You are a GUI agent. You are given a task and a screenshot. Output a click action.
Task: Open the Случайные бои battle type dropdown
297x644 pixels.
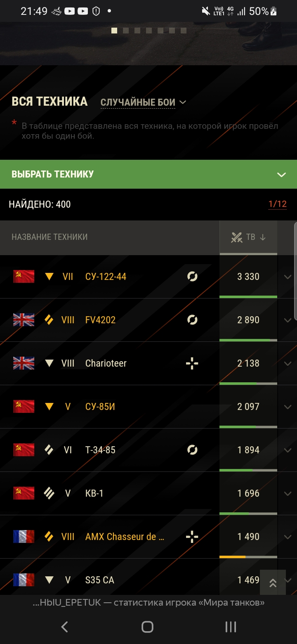[x=143, y=102]
